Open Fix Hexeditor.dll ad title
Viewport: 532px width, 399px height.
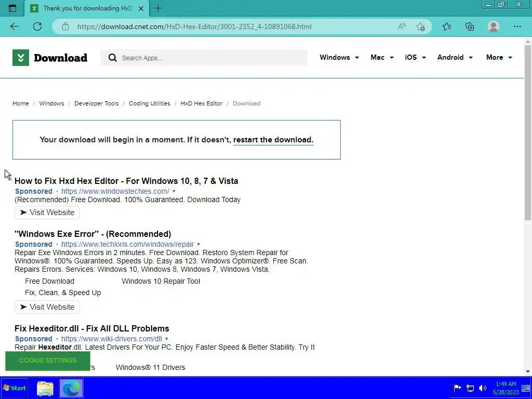[91, 328]
